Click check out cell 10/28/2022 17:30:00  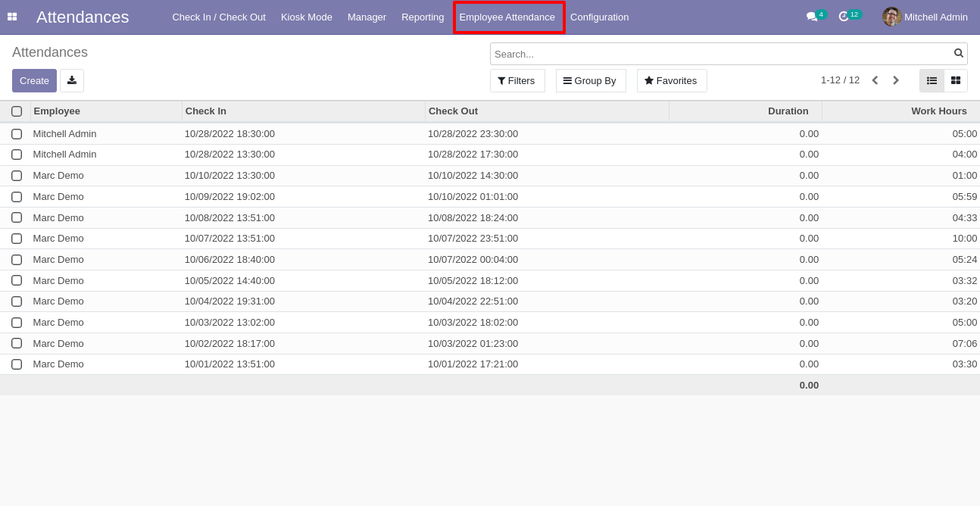473,155
